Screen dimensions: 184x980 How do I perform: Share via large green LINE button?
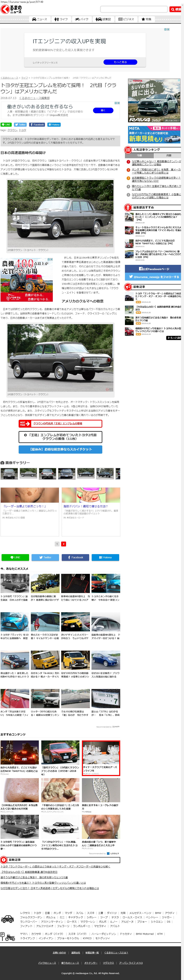(15, 557)
